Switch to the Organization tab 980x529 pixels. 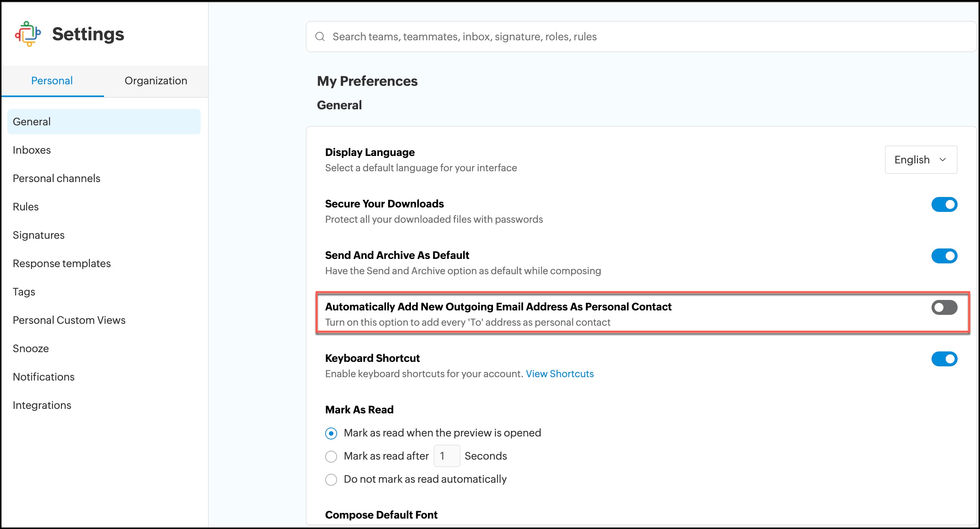(x=156, y=81)
